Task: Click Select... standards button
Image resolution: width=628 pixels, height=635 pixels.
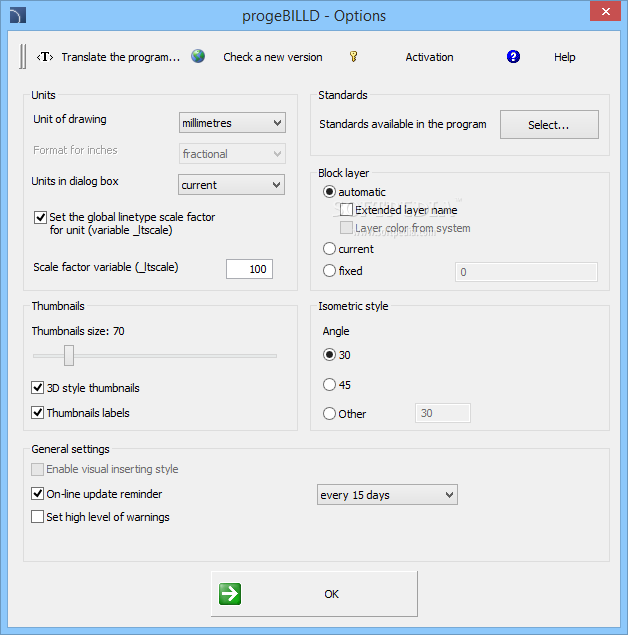Action: click(549, 125)
